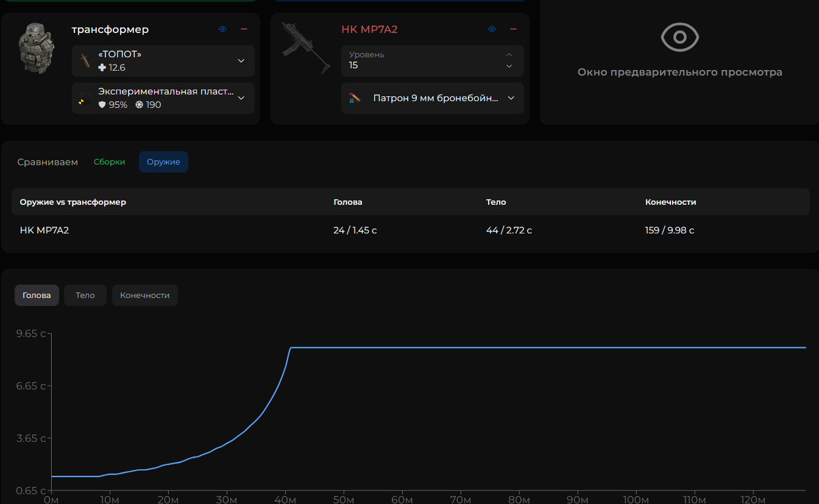Click the 190 durability value

148,105
